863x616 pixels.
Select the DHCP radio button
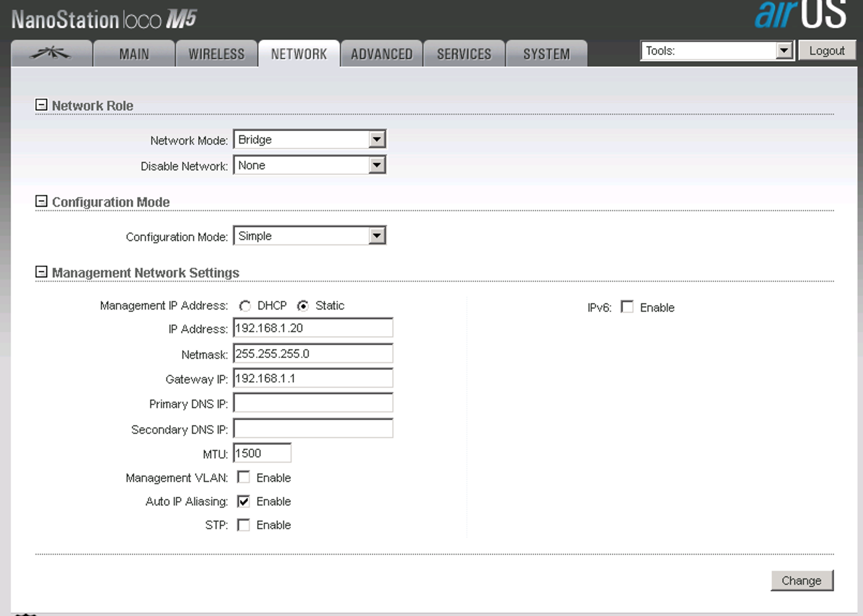click(245, 306)
